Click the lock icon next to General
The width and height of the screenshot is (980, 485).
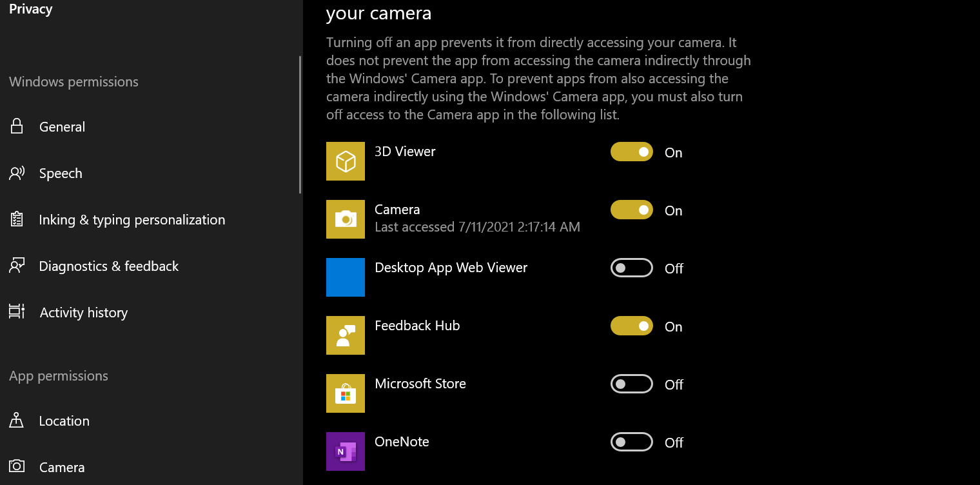tap(16, 126)
